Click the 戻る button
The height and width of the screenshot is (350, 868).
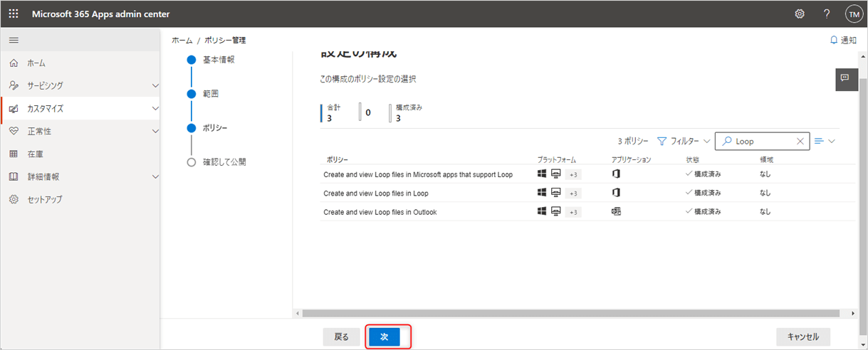click(342, 336)
